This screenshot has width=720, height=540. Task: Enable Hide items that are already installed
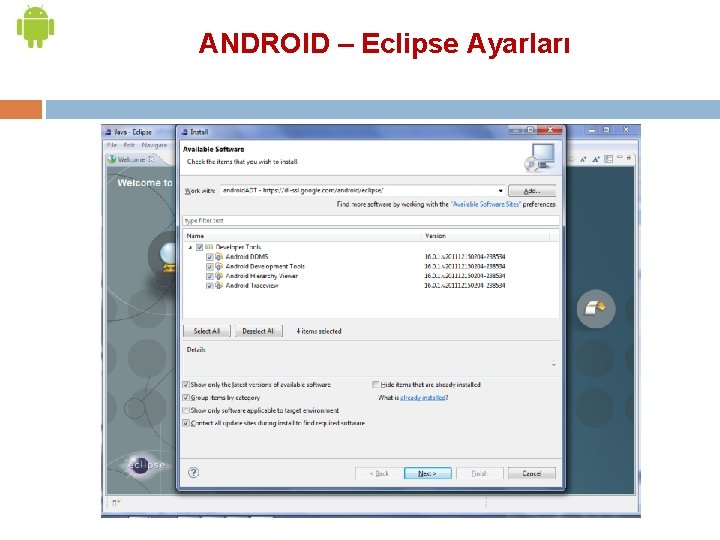point(376,385)
